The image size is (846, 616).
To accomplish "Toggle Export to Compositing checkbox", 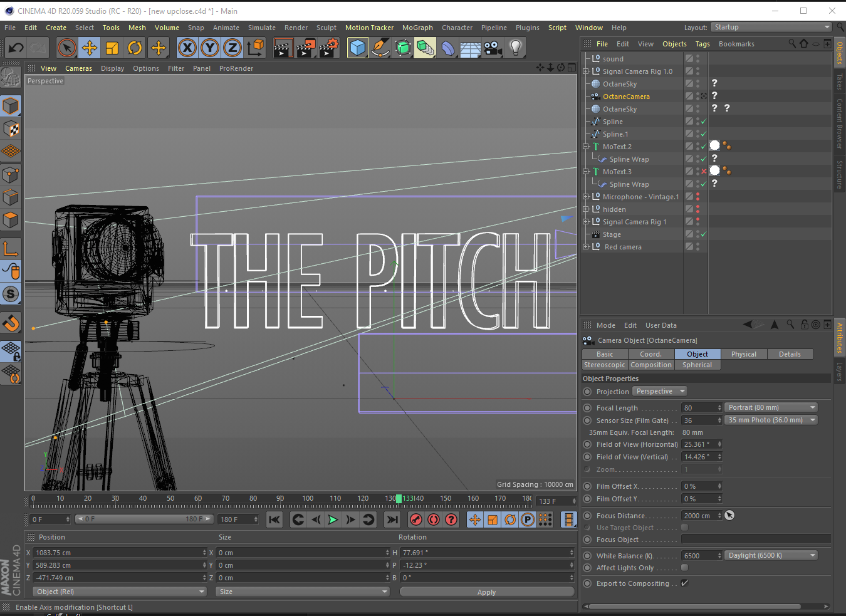I will pos(685,583).
